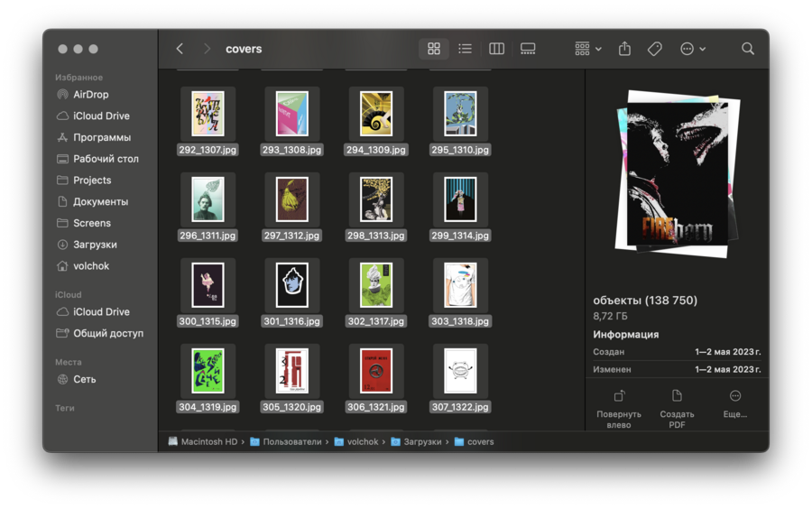
Task: Click the Еще more actions icon
Action: point(735,396)
